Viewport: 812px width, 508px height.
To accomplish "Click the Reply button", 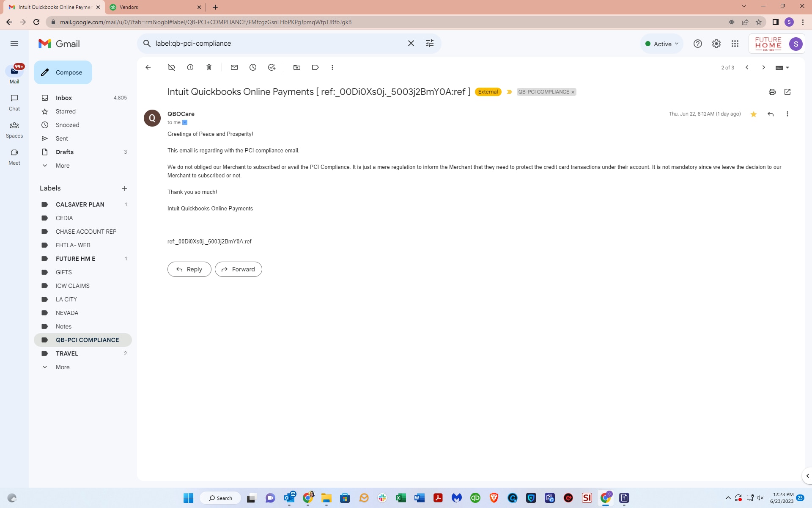I will (x=189, y=269).
